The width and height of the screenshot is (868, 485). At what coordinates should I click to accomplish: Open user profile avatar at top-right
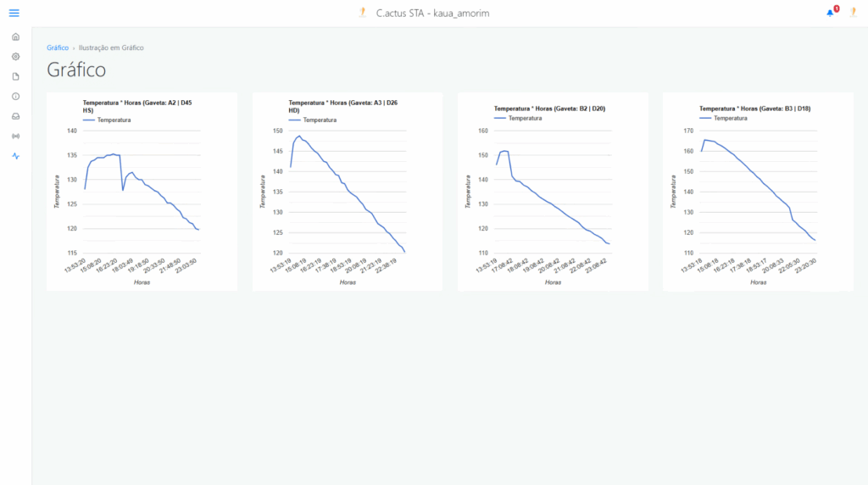(x=853, y=13)
